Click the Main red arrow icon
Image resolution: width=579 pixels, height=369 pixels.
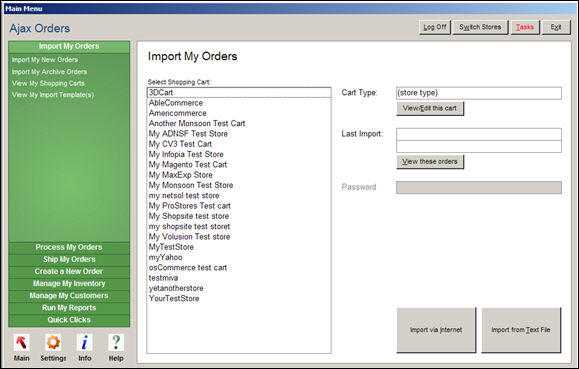pyautogui.click(x=21, y=342)
